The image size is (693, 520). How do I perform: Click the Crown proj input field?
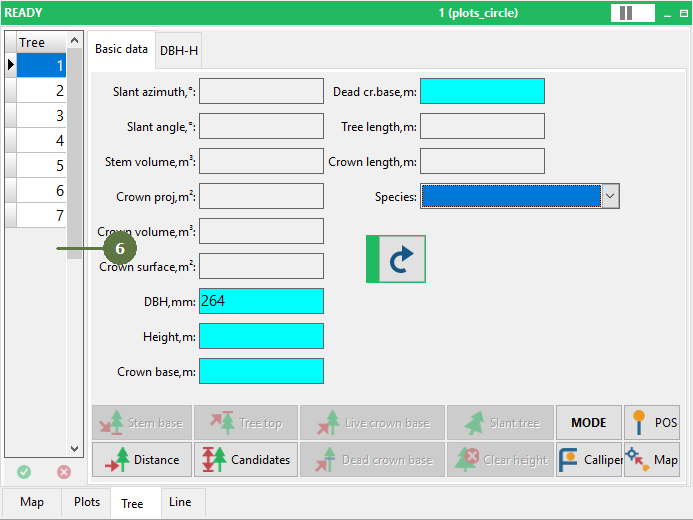point(261,196)
